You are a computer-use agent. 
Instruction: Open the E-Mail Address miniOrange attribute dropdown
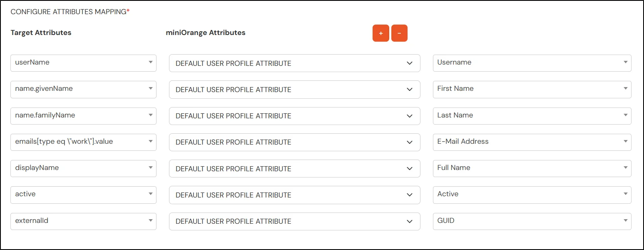tap(532, 142)
